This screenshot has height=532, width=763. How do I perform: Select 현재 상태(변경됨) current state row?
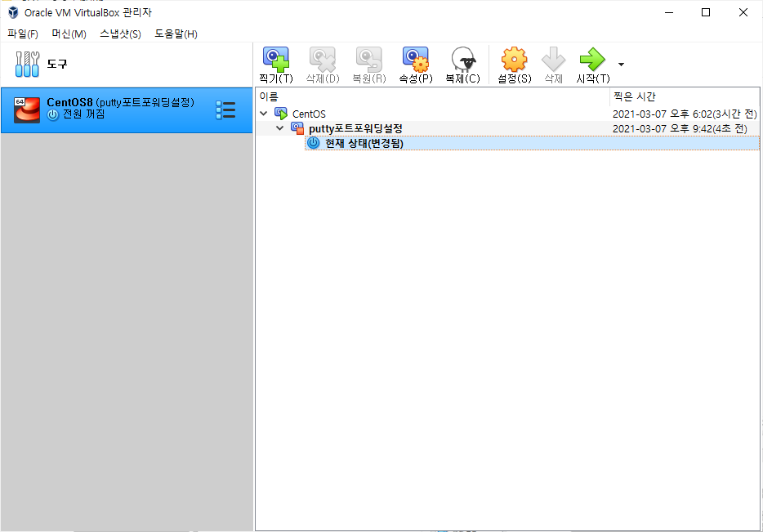[x=532, y=143]
